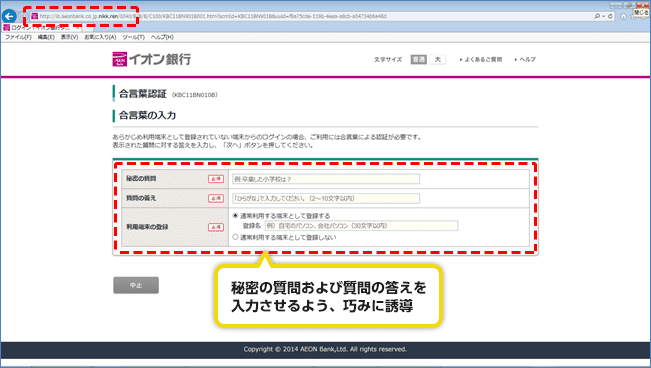Click the site favicon in address bar
The width and height of the screenshot is (651, 368).
(35, 16)
